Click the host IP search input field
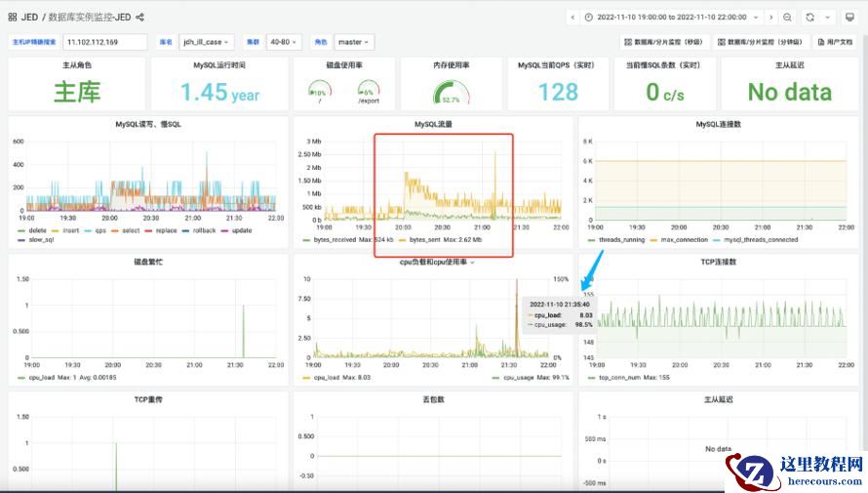Screen dimensions: 868x493 click(104, 42)
